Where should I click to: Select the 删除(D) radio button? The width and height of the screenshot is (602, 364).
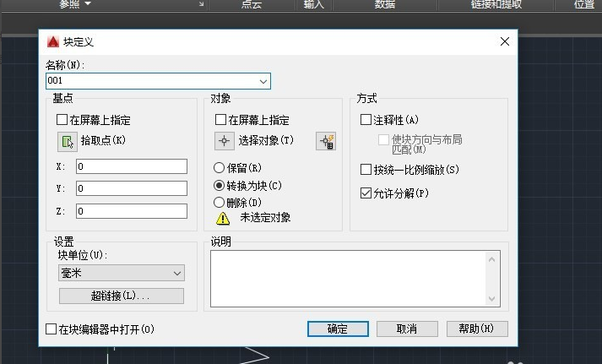coord(220,203)
